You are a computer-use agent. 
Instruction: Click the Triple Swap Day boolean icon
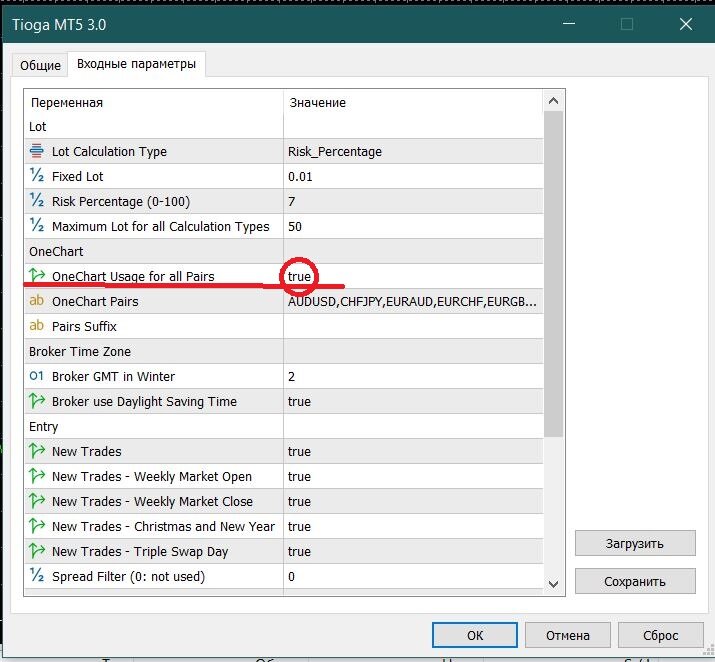36,551
